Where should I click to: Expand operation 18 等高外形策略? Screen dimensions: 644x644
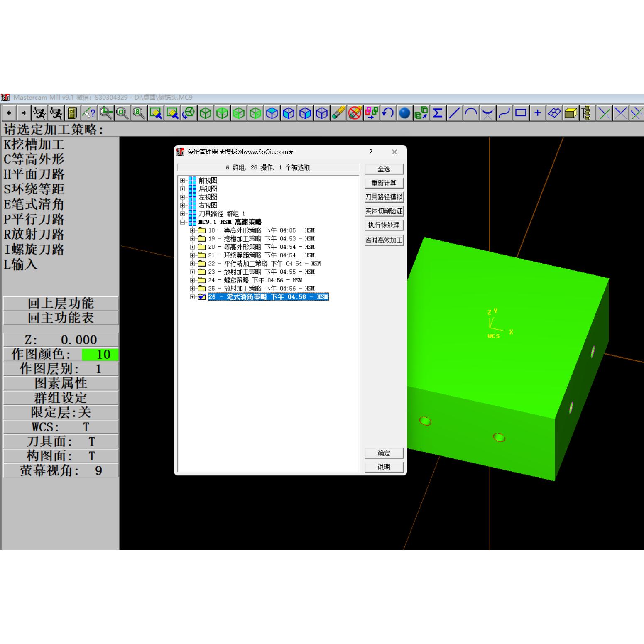tap(192, 230)
